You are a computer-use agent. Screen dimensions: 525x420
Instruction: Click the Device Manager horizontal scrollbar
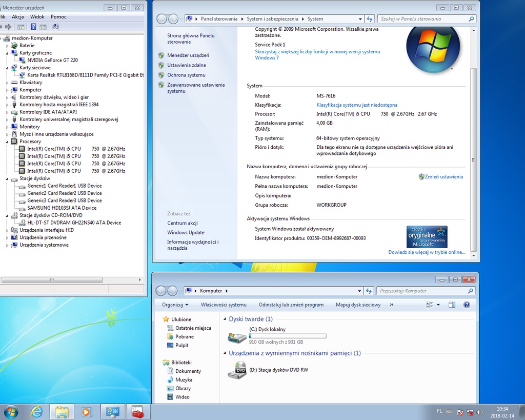point(52,279)
